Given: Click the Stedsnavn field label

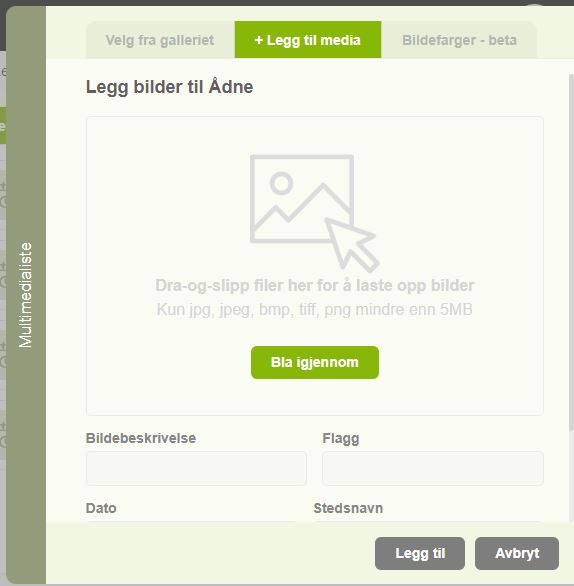Looking at the screenshot, I should click(x=348, y=508).
